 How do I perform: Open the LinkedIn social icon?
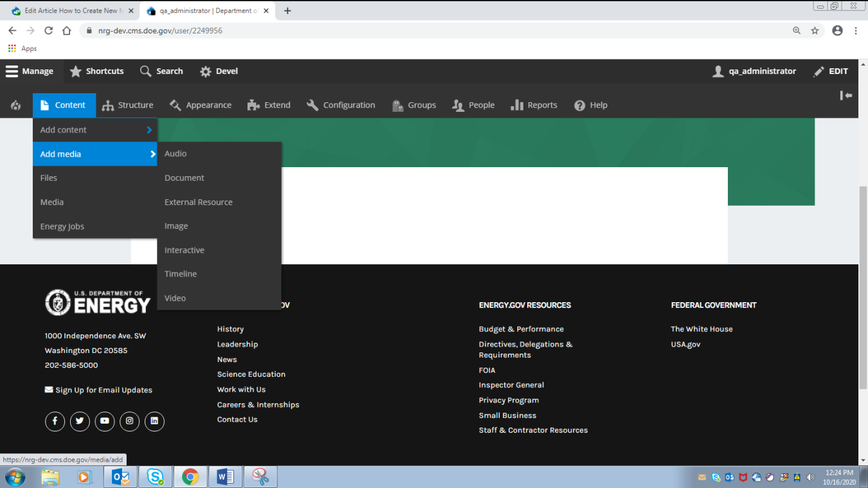154,421
